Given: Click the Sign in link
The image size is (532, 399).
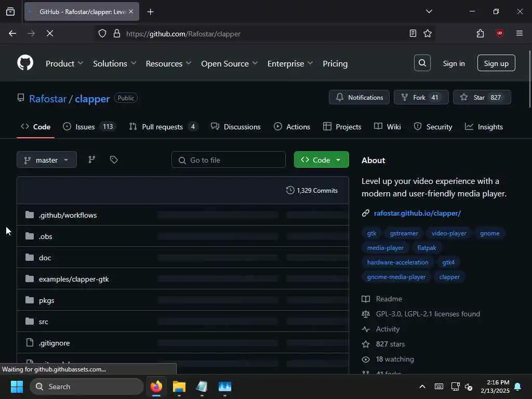Looking at the screenshot, I should (x=454, y=63).
